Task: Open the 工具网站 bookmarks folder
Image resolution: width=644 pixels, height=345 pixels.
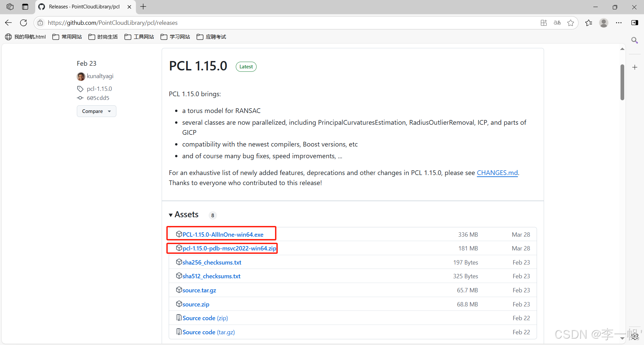Action: (139, 37)
